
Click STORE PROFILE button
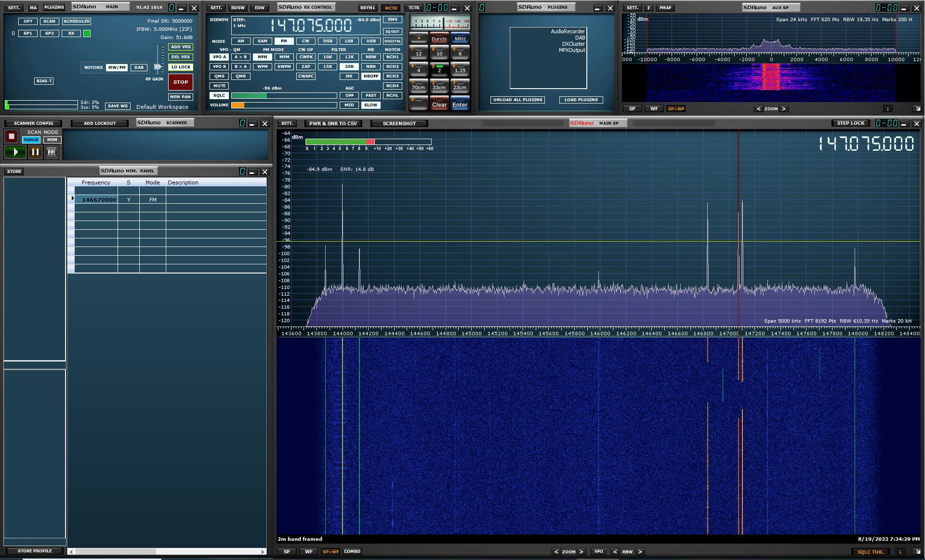pos(35,551)
